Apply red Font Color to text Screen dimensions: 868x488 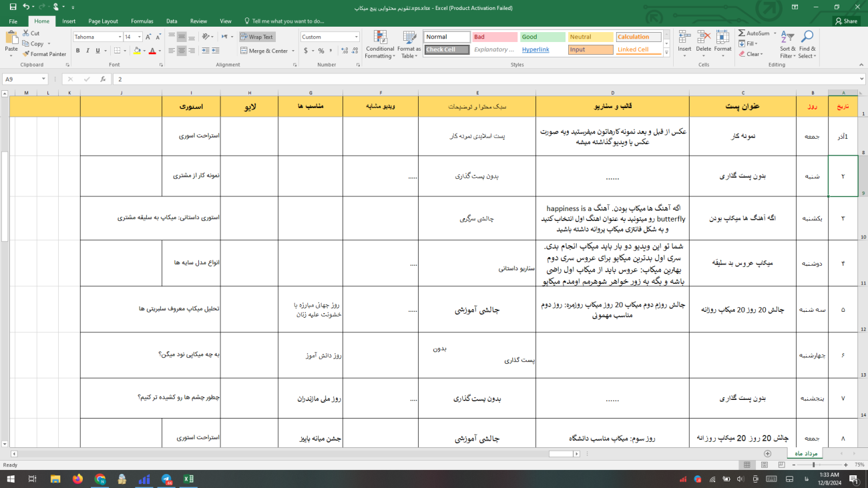[152, 51]
